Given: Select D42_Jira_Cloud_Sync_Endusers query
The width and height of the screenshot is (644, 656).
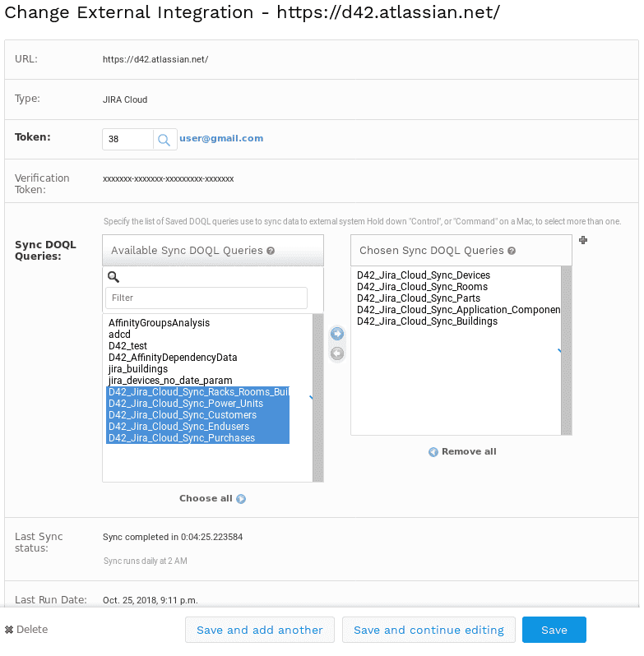Looking at the screenshot, I should (198, 427).
